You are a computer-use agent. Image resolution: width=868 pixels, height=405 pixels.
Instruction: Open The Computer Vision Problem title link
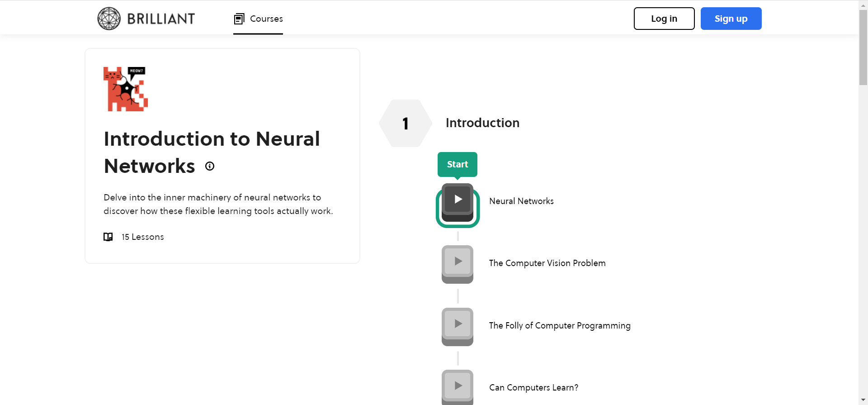tap(547, 263)
